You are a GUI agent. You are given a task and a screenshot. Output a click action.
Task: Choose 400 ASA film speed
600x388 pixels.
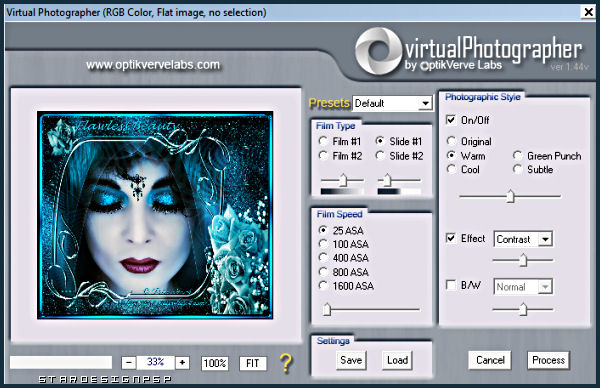pos(323,258)
